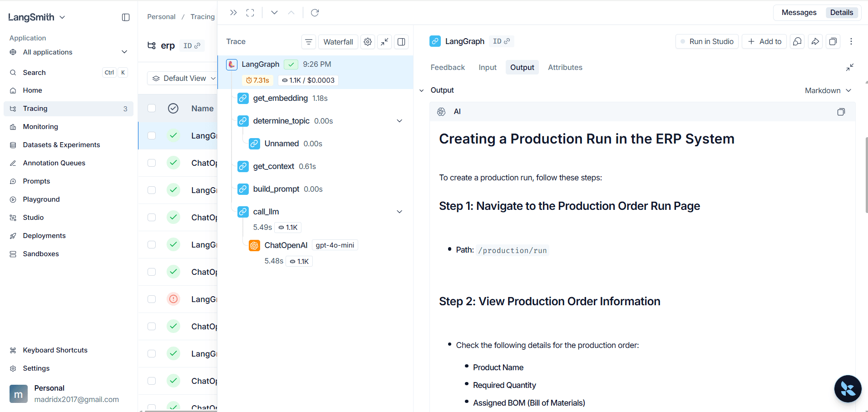The image size is (868, 412).
Task: Refresh the trace with the reload icon
Action: (315, 12)
